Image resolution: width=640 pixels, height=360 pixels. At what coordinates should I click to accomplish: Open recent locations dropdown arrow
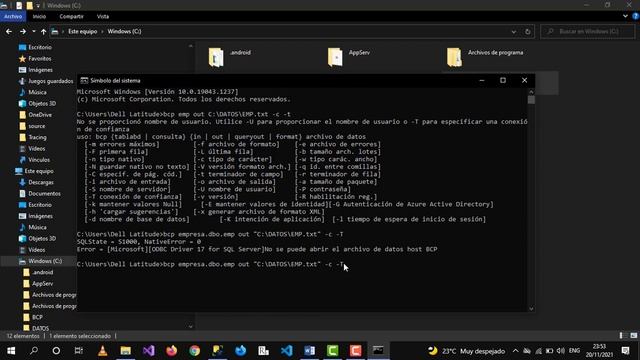pyautogui.click(x=33, y=31)
